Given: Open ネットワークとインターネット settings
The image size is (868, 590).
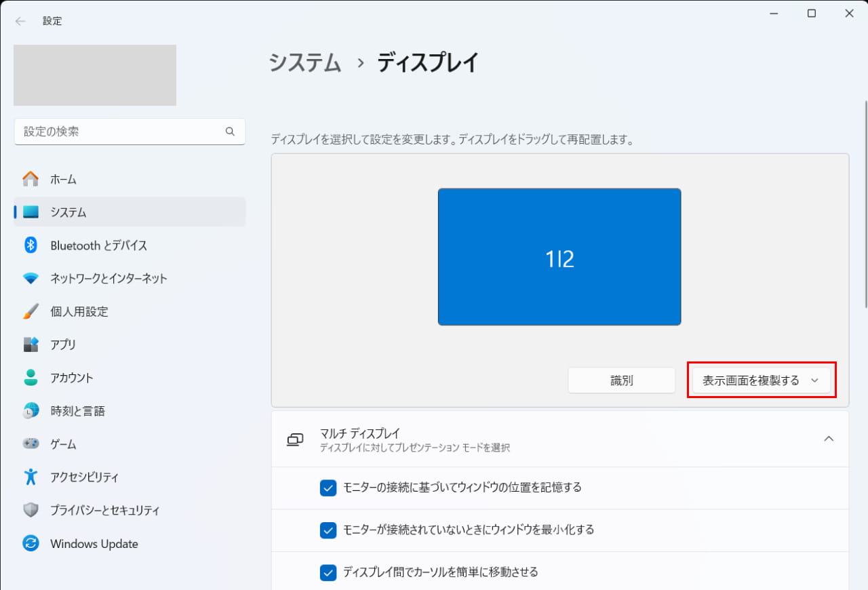Looking at the screenshot, I should pyautogui.click(x=130, y=279).
